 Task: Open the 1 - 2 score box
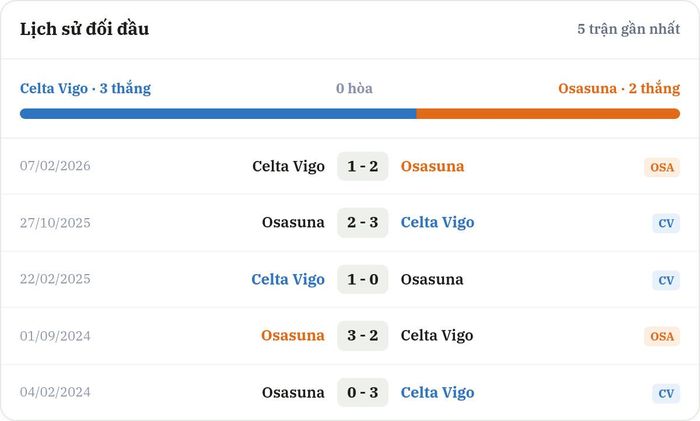tap(362, 166)
